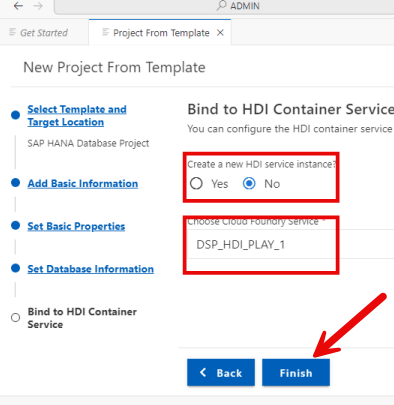
Task: Click the Back button's left chevron icon
Action: pos(203,372)
